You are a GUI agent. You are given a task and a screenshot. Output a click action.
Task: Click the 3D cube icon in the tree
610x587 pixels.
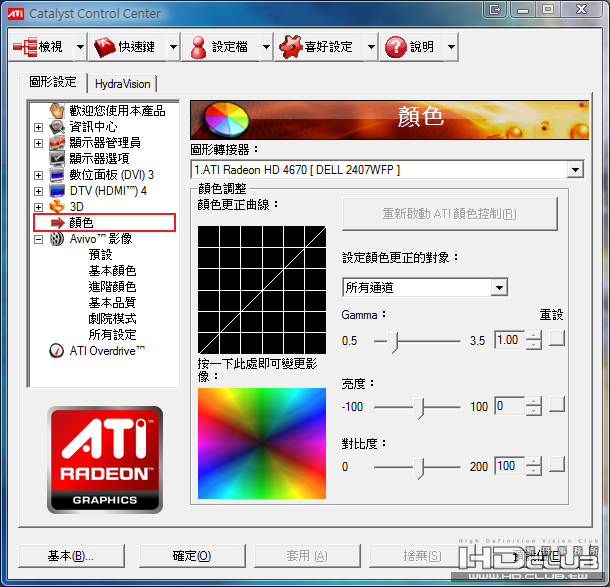[57, 207]
